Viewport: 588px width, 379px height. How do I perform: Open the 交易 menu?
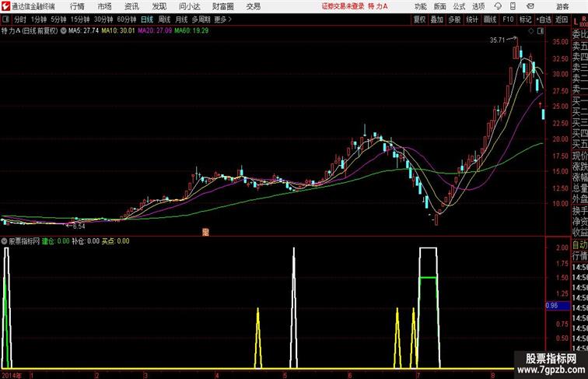(x=253, y=6)
